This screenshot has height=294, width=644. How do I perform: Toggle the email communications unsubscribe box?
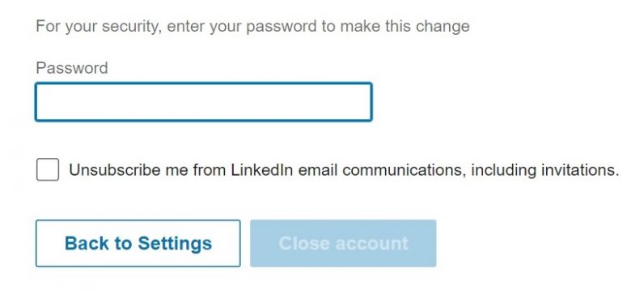(48, 169)
